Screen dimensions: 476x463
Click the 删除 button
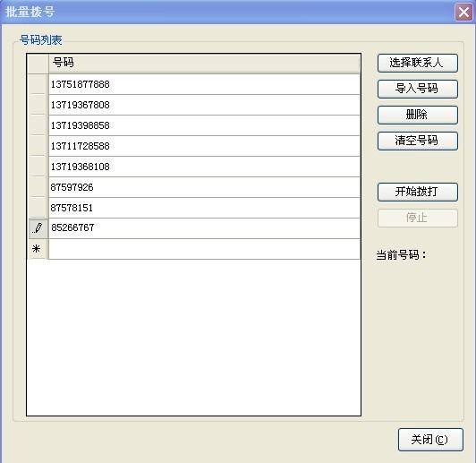pyautogui.click(x=418, y=115)
